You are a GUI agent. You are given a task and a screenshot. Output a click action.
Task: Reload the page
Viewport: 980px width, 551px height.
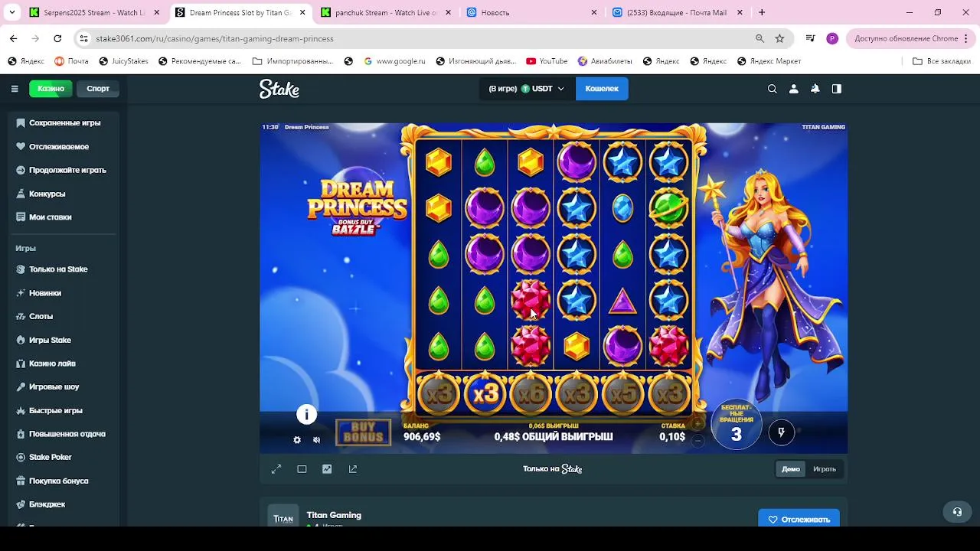57,38
